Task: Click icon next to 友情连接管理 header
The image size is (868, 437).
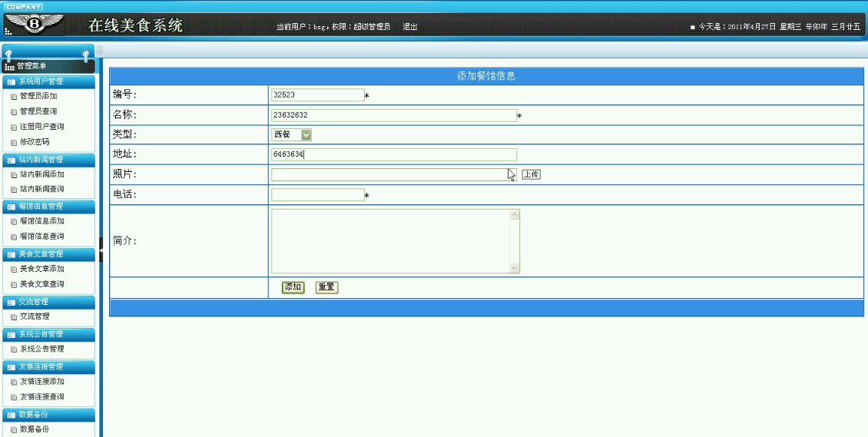Action: pos(12,367)
